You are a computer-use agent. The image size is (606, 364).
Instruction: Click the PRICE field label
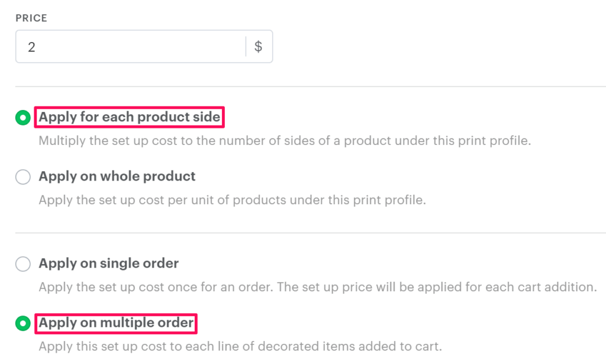point(31,18)
